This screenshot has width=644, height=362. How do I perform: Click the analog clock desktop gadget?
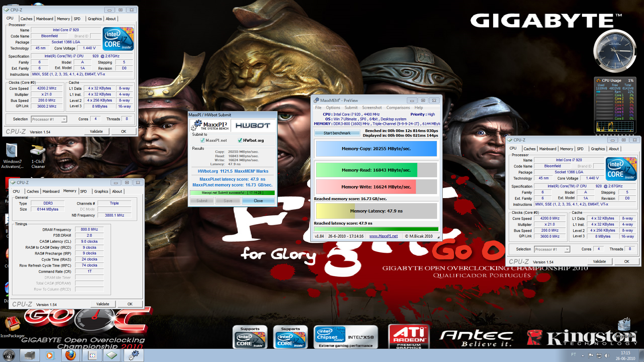(x=615, y=51)
